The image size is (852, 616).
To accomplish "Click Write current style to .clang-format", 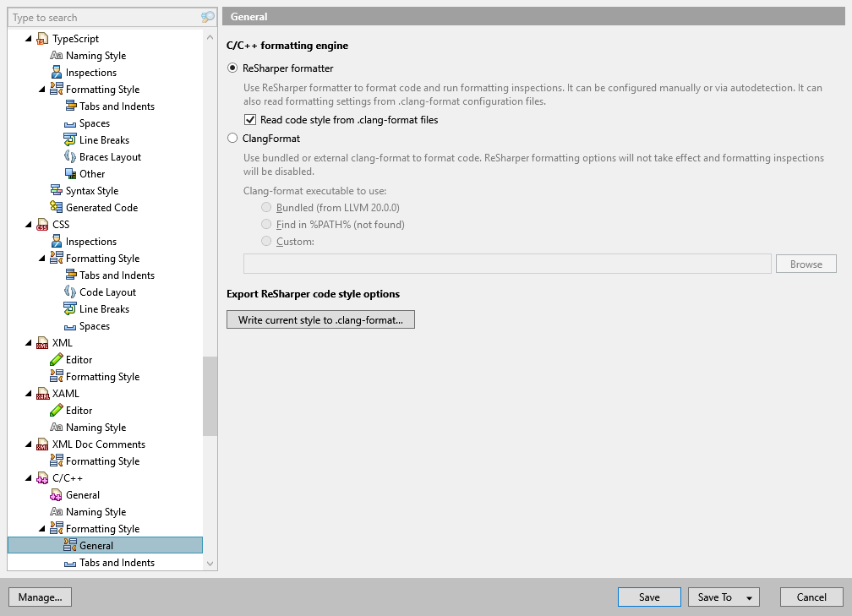I will tap(320, 319).
